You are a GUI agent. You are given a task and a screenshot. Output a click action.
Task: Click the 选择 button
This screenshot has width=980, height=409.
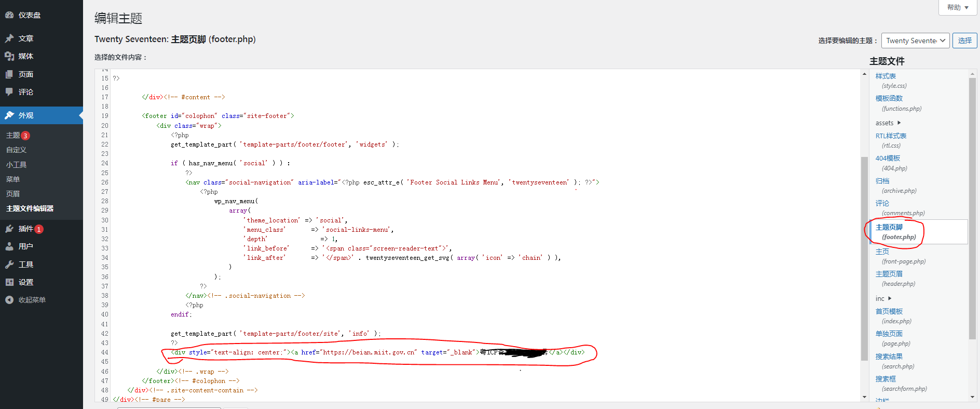(964, 41)
